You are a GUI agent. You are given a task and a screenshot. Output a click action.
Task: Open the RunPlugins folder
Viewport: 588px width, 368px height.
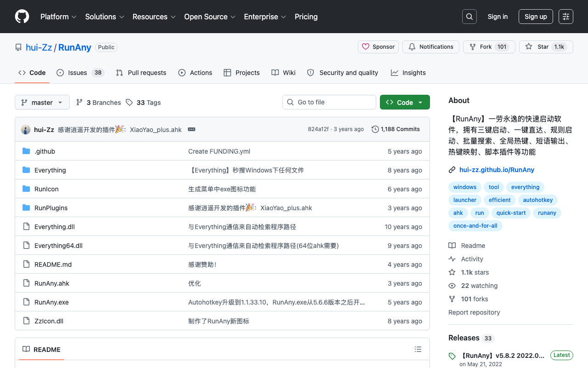coord(51,208)
